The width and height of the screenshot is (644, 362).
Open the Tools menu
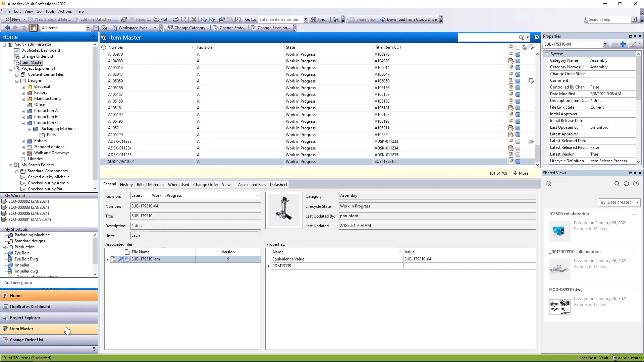click(50, 11)
